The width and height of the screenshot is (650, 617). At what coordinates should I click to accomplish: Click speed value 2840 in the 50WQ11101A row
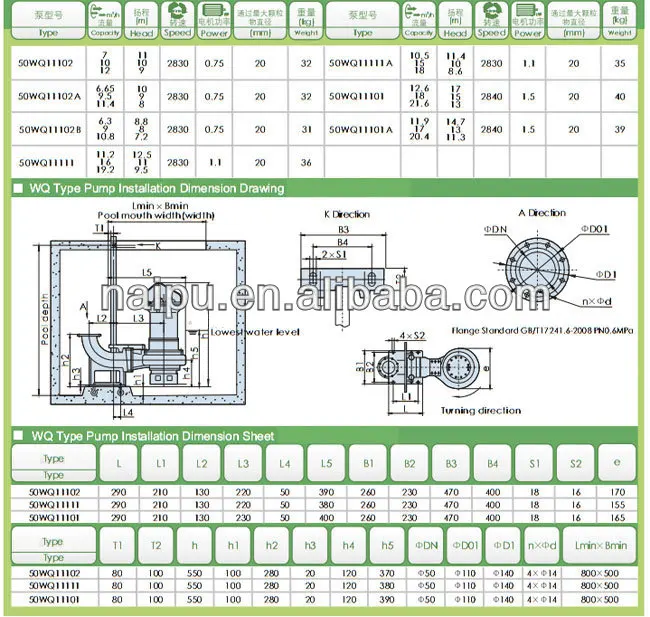tap(491, 129)
